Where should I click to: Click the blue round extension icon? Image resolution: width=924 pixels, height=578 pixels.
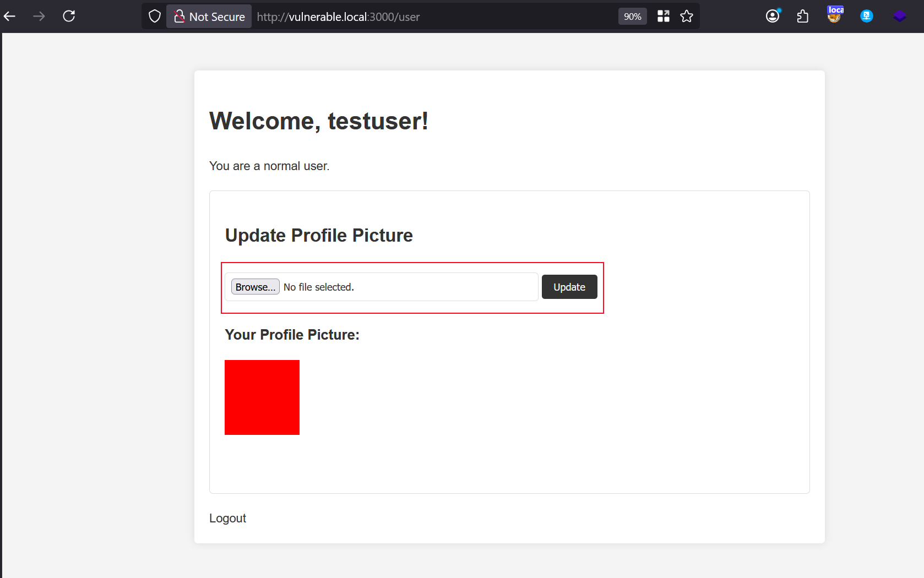[x=867, y=17]
